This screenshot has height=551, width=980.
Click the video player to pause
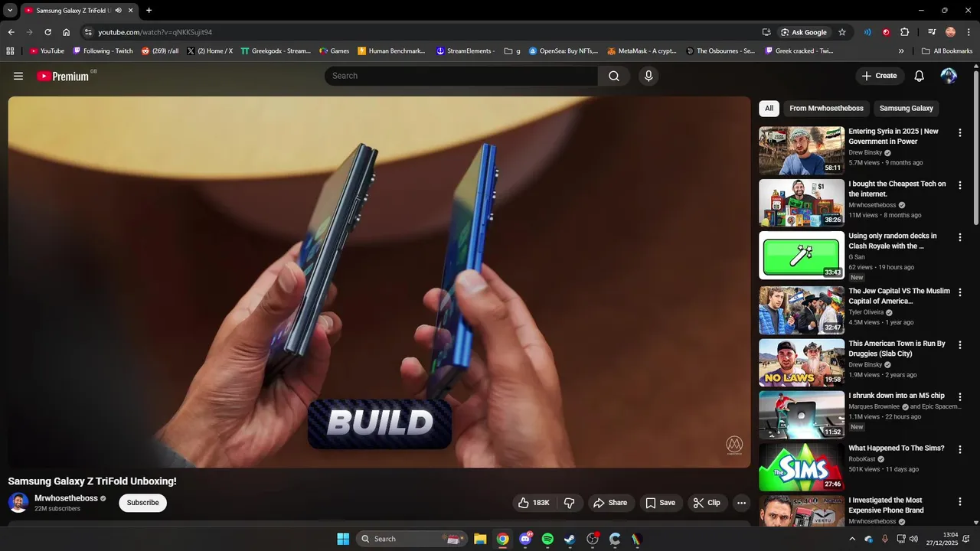tap(379, 282)
